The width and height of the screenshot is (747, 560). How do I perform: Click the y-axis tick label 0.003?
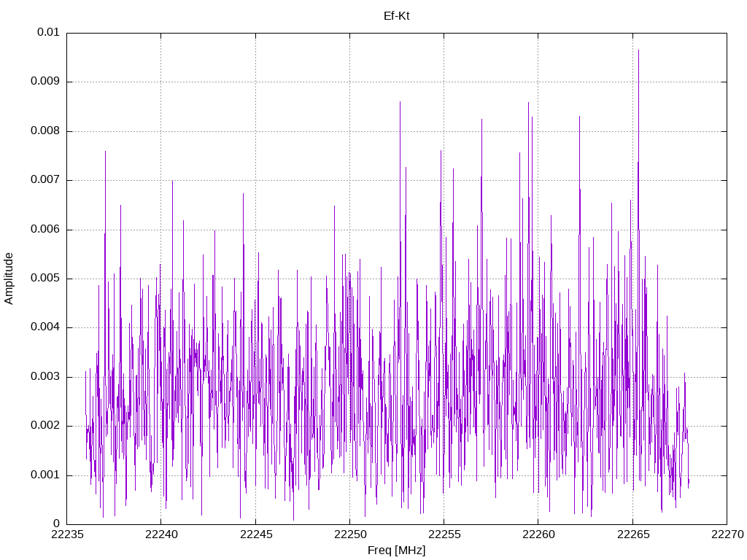pos(45,377)
